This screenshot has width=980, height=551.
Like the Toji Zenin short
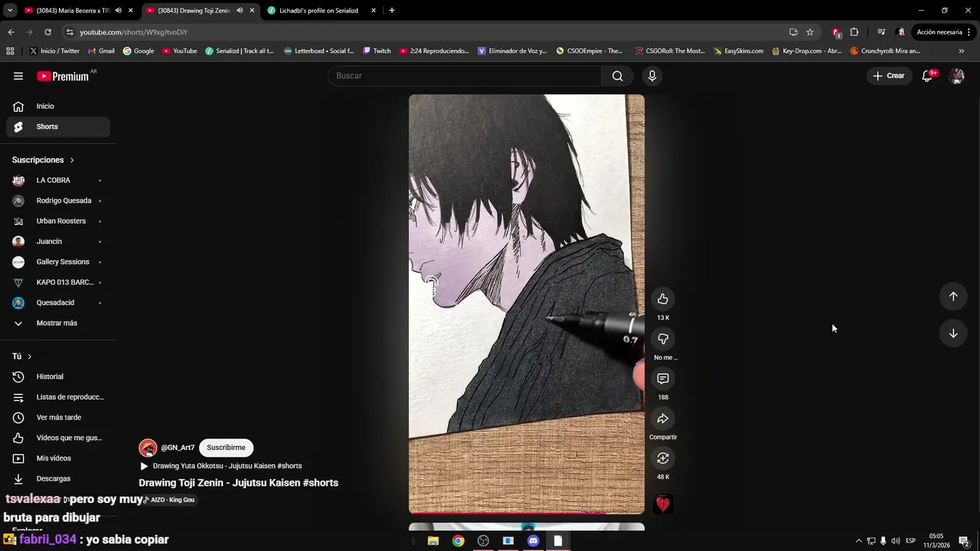point(663,299)
